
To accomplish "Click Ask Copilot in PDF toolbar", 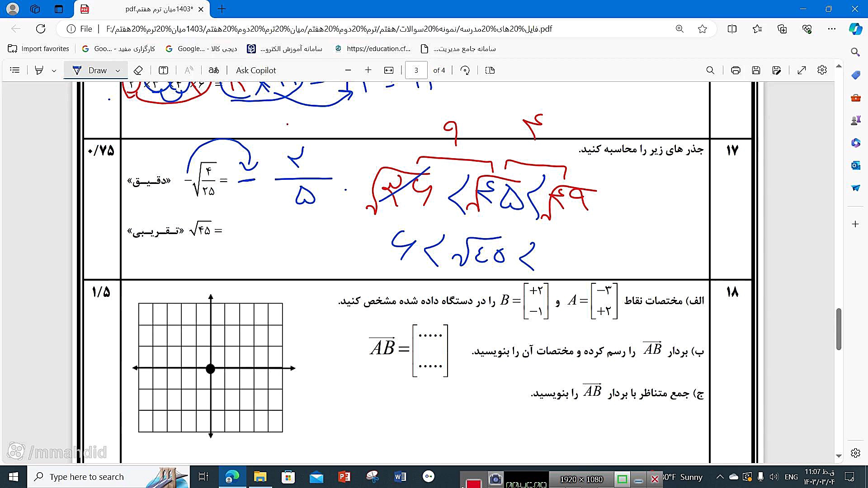I will pos(256,70).
